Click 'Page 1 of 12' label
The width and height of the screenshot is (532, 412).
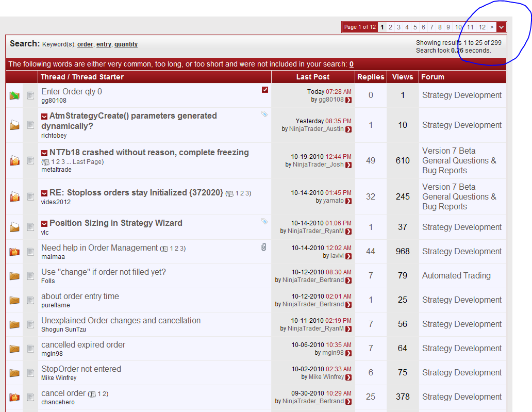pyautogui.click(x=360, y=27)
